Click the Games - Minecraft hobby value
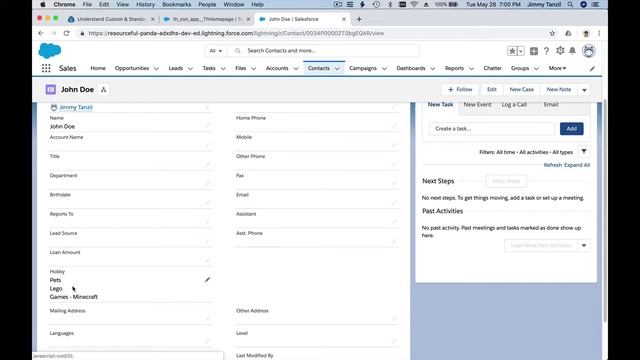The width and height of the screenshot is (640, 360). 73,297
